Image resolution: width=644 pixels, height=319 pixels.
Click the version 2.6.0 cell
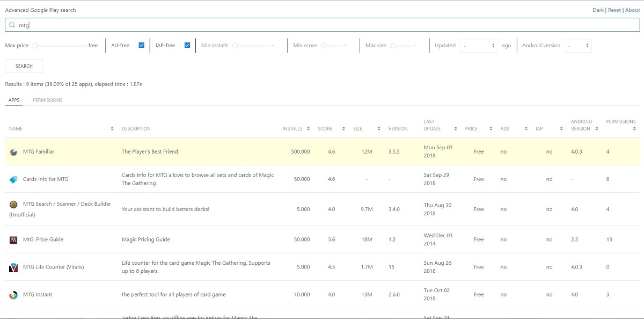tap(394, 295)
